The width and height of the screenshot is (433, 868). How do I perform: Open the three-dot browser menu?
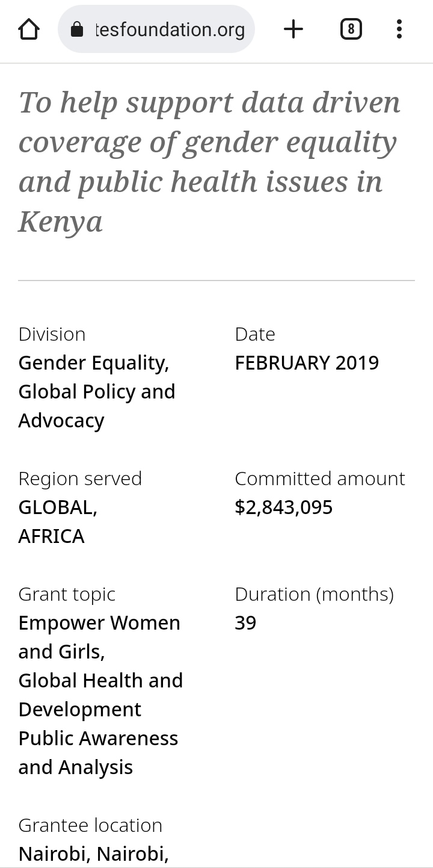click(399, 29)
